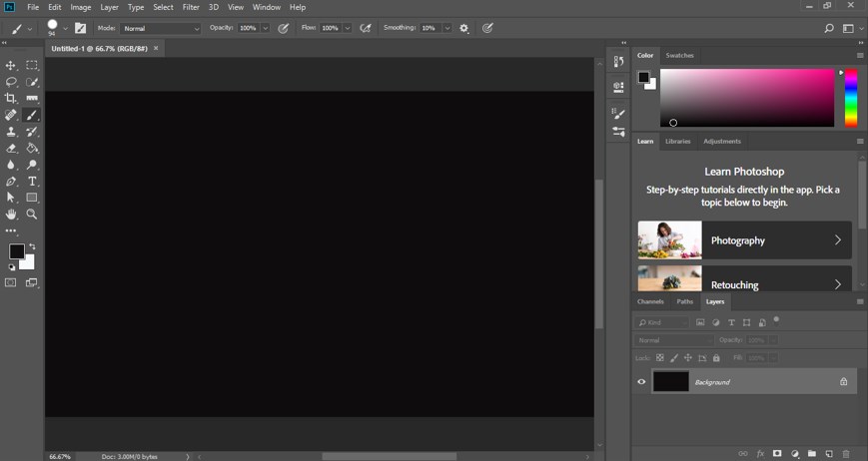The image size is (868, 461).
Task: Switch to the Libraries tab
Action: click(678, 142)
